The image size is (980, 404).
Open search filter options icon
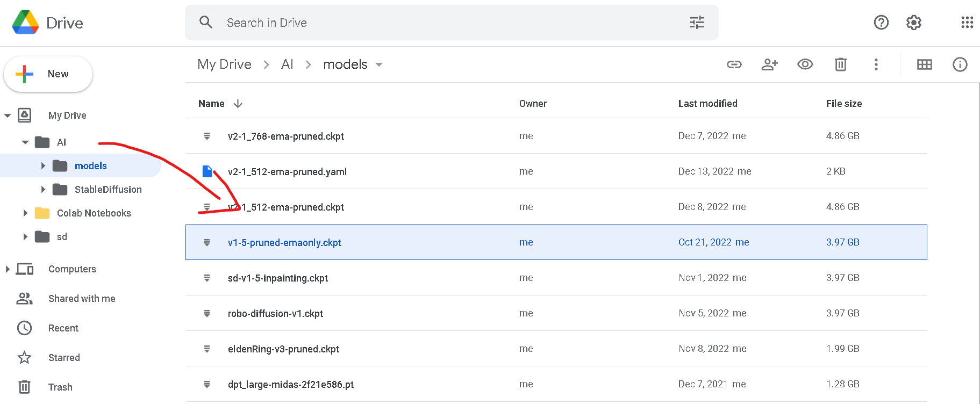(x=697, y=22)
